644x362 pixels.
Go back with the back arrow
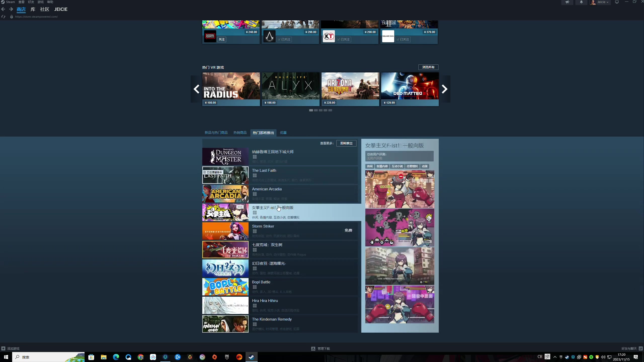point(3,9)
